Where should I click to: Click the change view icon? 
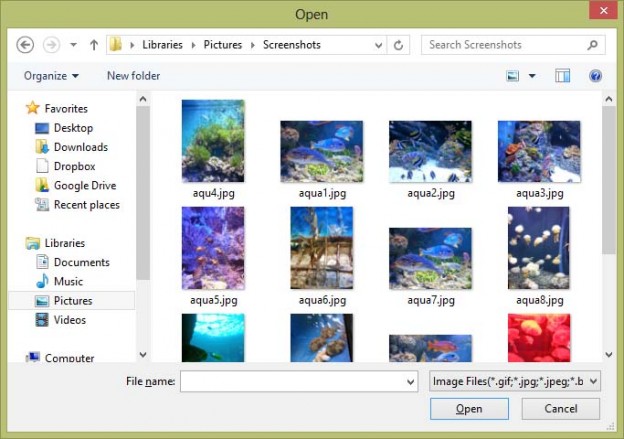[513, 76]
